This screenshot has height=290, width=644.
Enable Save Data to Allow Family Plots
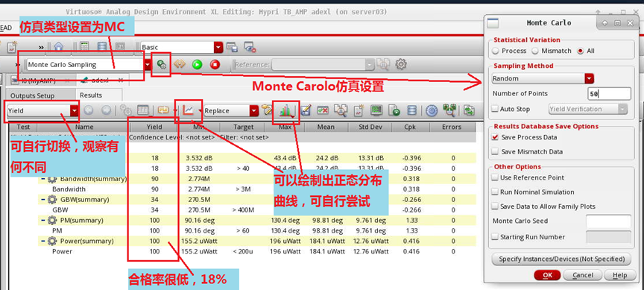tap(495, 207)
